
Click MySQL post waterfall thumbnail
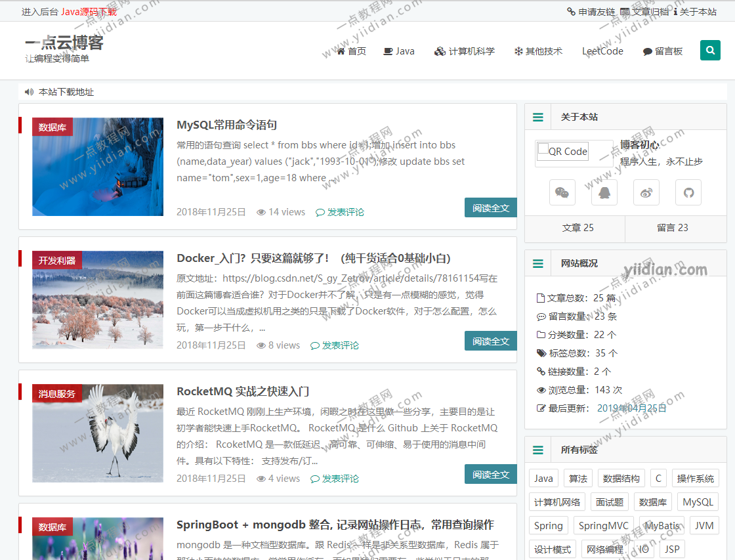point(98,167)
